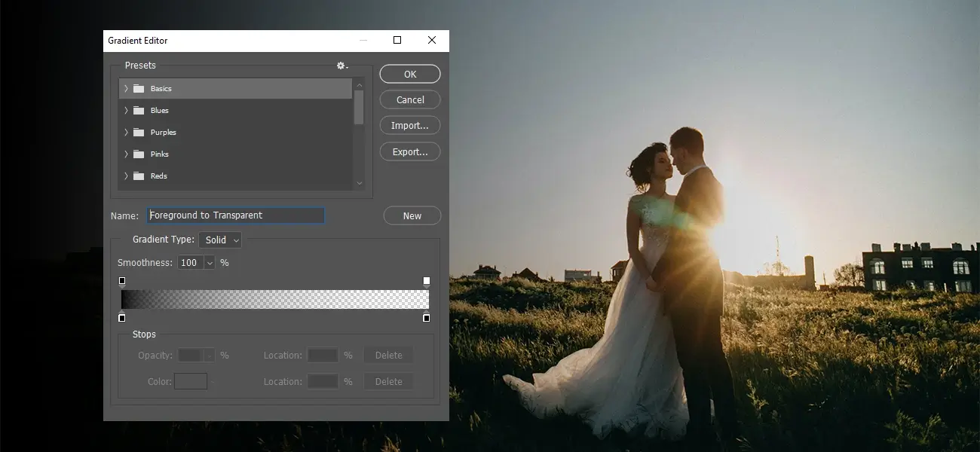Export the current gradients
Viewport: 980px width, 452px height.
point(409,151)
